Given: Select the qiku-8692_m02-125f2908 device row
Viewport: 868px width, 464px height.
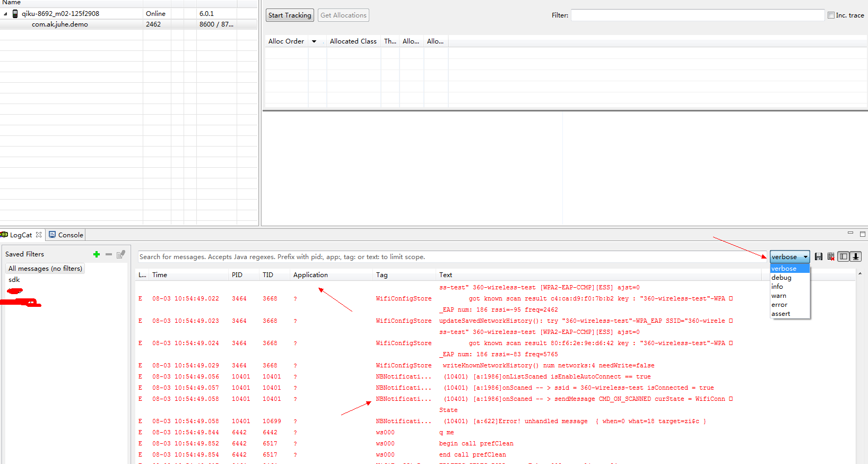Looking at the screenshot, I should (128, 14).
